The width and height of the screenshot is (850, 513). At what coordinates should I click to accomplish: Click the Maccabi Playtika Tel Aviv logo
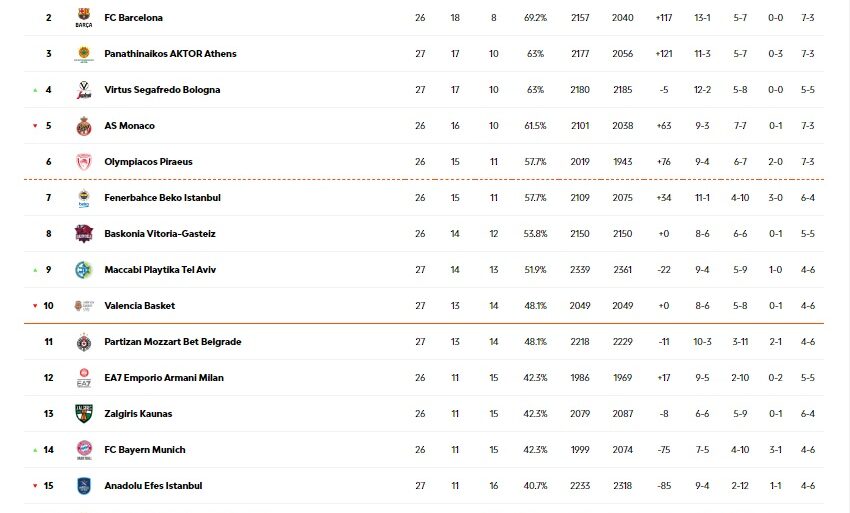[84, 270]
